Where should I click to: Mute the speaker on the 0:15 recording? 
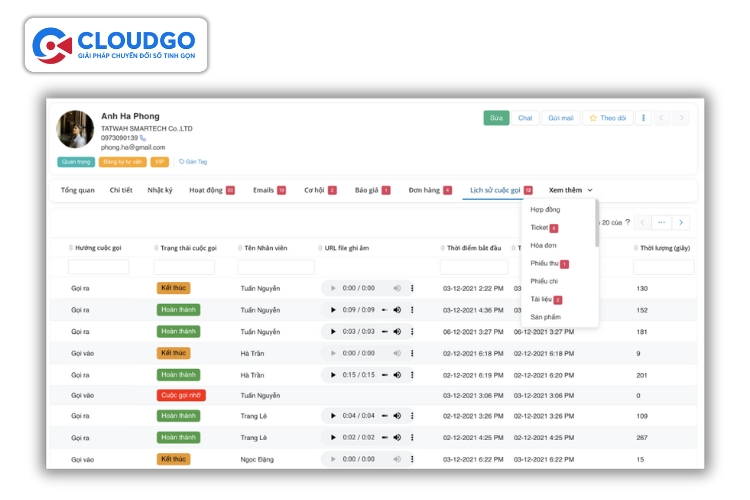click(397, 375)
